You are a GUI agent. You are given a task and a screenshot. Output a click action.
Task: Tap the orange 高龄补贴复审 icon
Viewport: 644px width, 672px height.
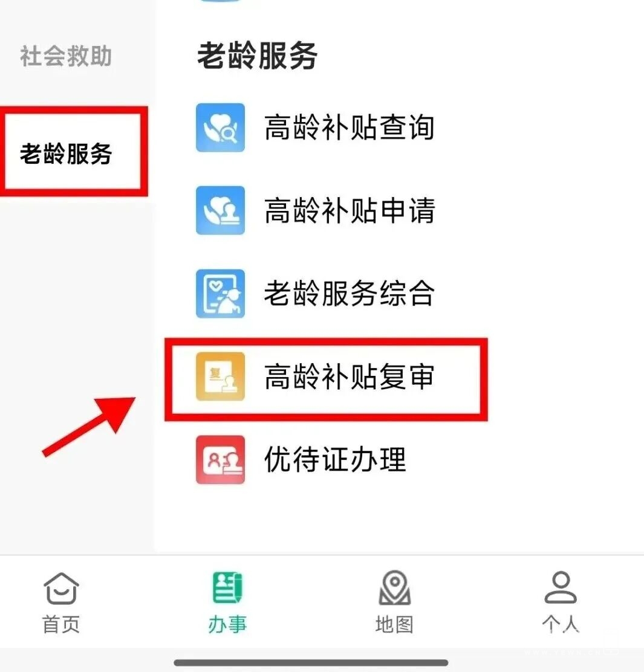click(x=220, y=376)
